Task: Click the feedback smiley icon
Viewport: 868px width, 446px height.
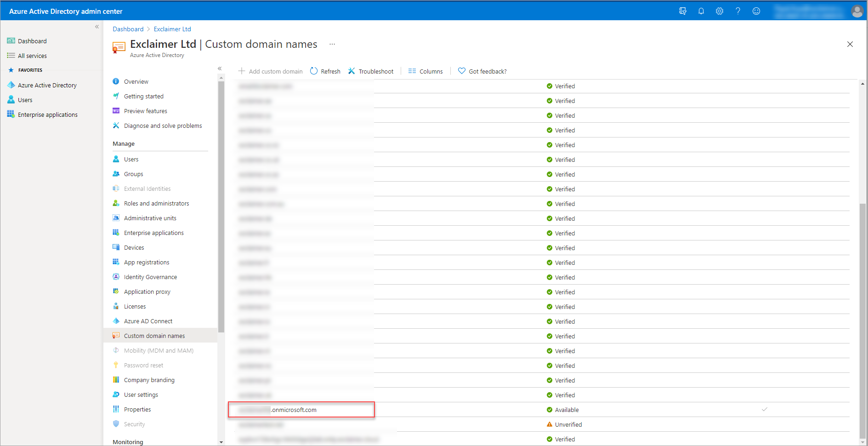Action: [x=756, y=11]
